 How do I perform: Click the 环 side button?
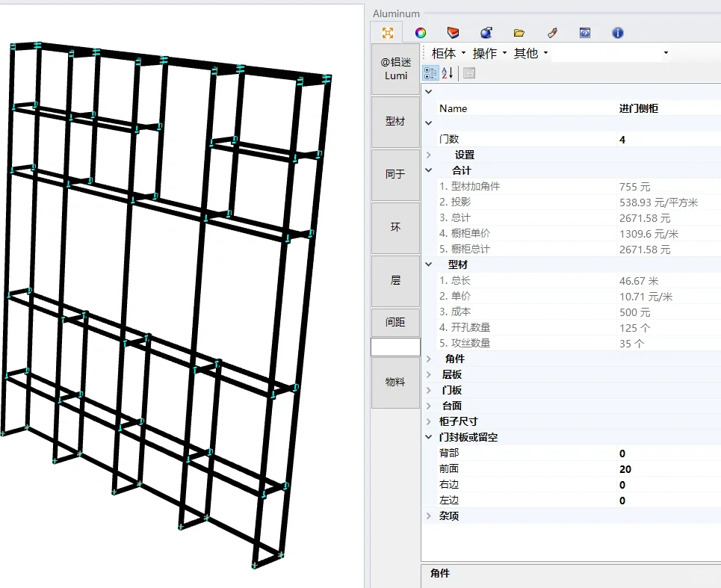coord(395,227)
